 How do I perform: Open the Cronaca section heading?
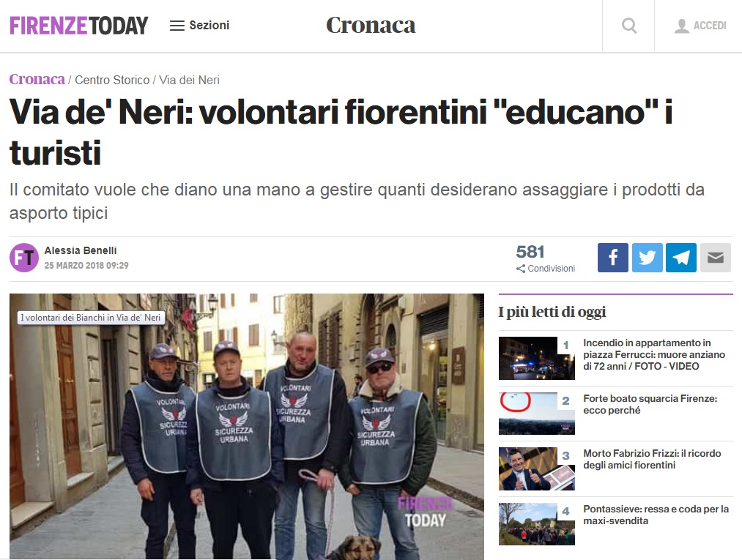[x=371, y=25]
